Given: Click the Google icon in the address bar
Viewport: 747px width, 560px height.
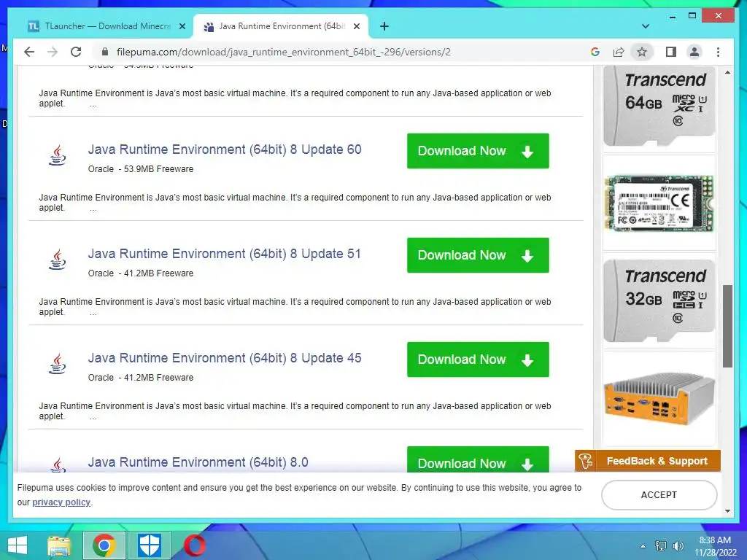Looking at the screenshot, I should click(595, 52).
